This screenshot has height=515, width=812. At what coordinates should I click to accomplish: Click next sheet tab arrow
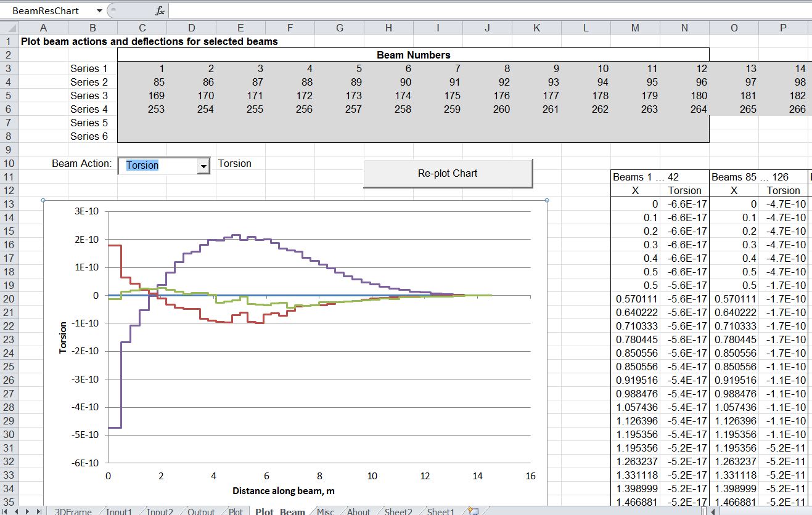[x=28, y=511]
